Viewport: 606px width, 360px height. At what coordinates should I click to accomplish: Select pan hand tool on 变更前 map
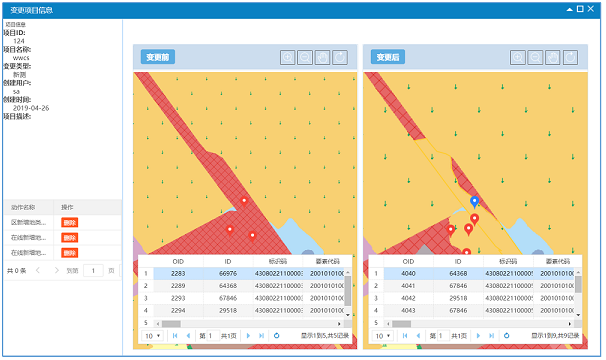coord(322,58)
